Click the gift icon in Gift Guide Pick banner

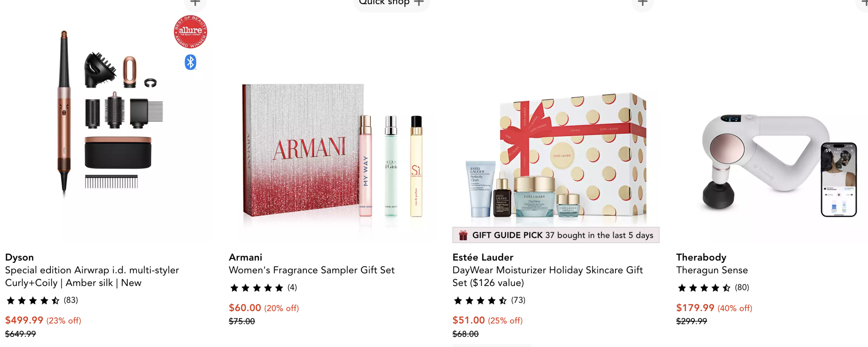click(x=463, y=235)
